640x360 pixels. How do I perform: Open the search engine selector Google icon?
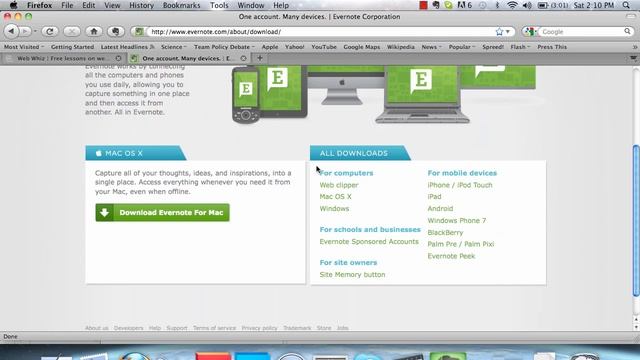click(531, 31)
